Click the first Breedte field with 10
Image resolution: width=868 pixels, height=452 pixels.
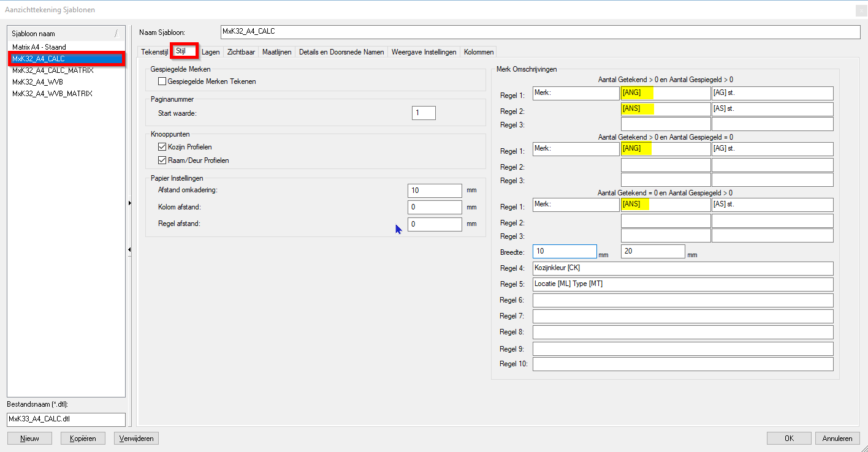565,251
